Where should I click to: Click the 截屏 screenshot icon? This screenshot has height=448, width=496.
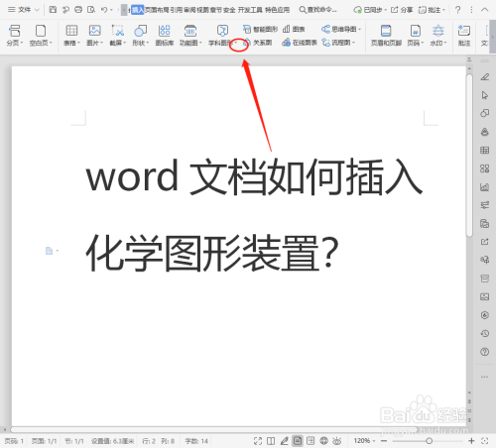click(117, 31)
